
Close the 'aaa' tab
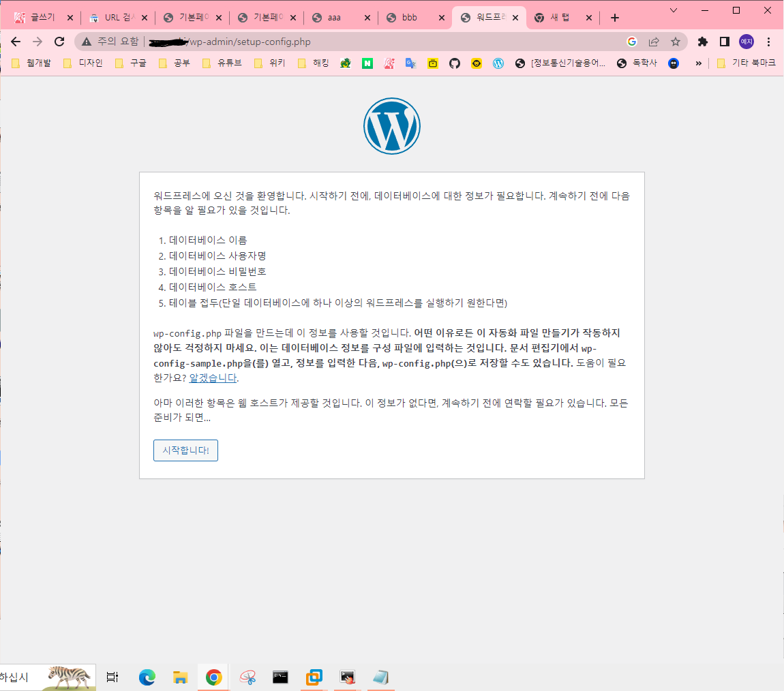tap(367, 18)
